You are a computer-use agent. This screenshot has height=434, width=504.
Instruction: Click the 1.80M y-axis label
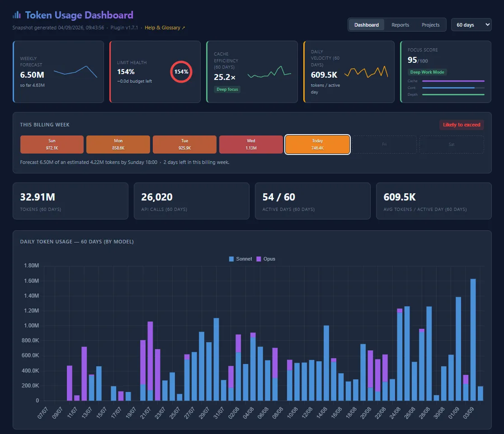tap(31, 266)
